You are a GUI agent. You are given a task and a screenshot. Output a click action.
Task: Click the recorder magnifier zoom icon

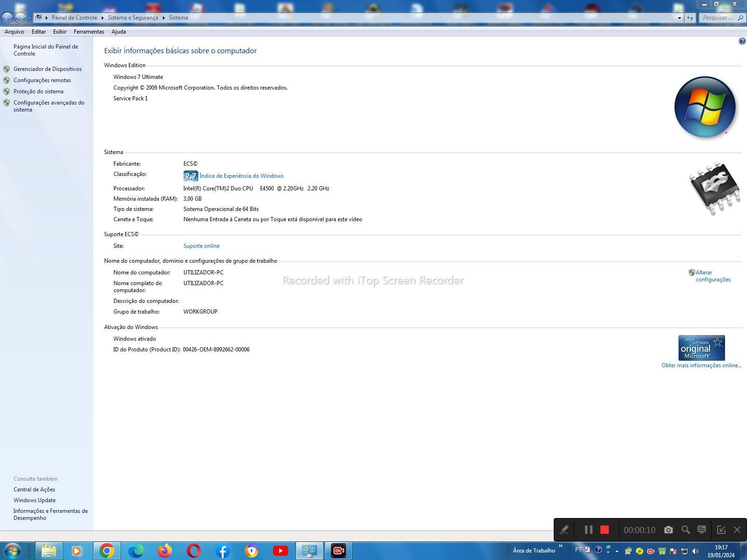coord(685,530)
